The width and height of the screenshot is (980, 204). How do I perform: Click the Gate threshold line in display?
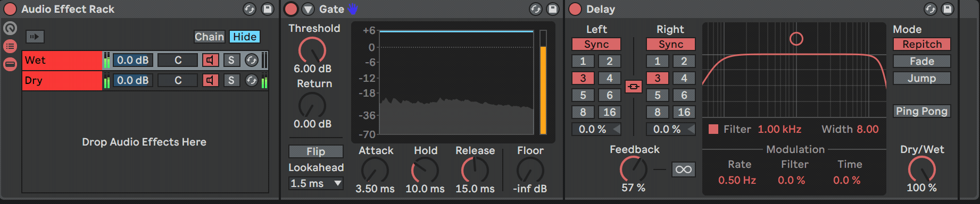click(x=456, y=32)
